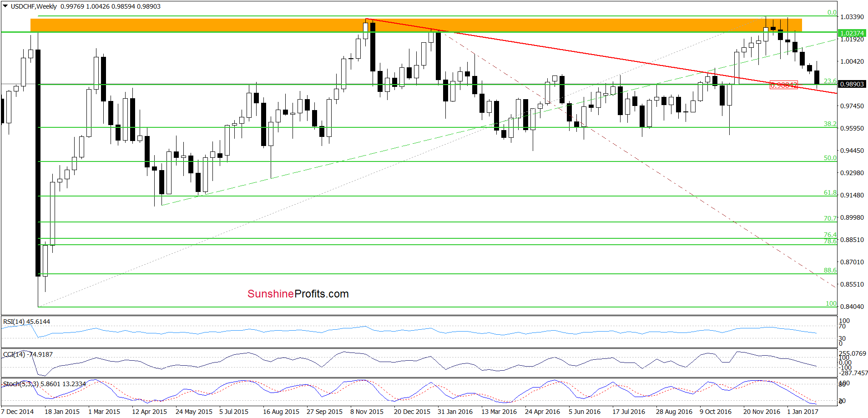The height and width of the screenshot is (418, 868).
Task: Open the chart menu triangle beside USDCHF
Action: [x=5, y=7]
